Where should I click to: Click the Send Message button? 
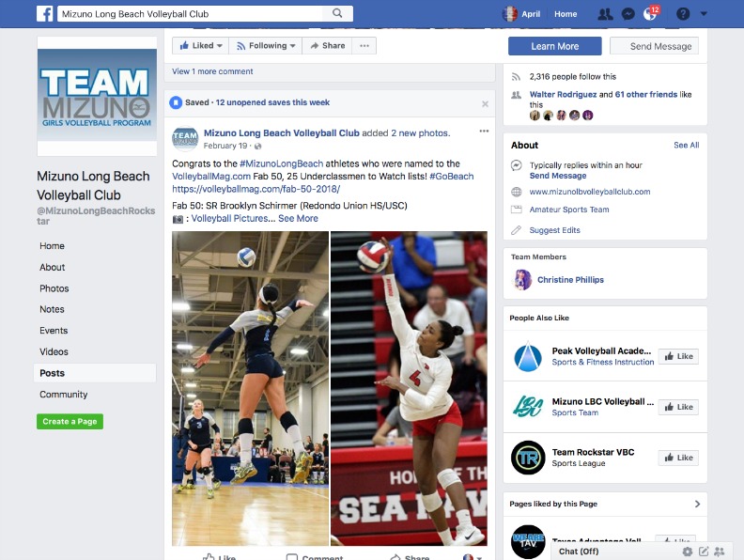click(x=655, y=46)
